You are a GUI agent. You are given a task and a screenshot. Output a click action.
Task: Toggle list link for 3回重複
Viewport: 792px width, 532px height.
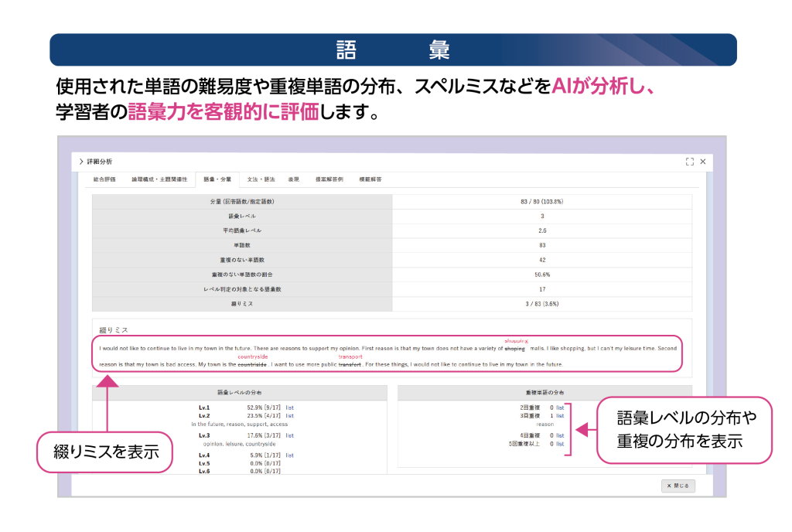[x=560, y=416]
